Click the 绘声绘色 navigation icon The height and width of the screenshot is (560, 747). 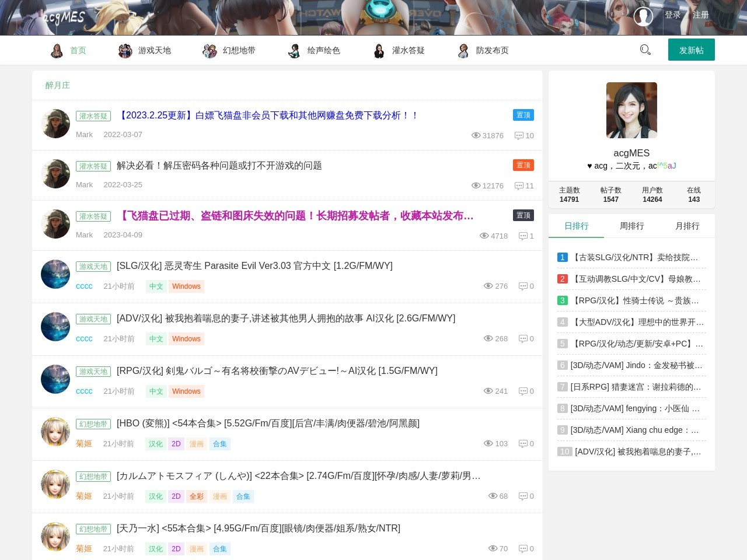coord(294,51)
